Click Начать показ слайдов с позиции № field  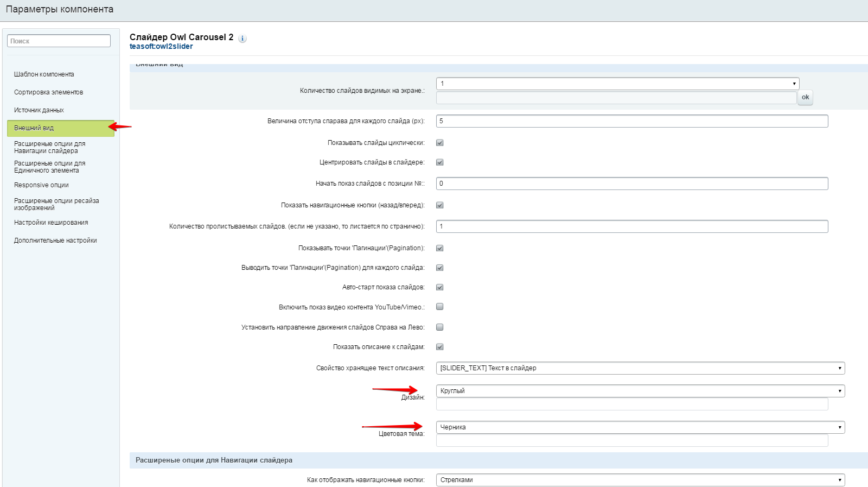pyautogui.click(x=632, y=184)
